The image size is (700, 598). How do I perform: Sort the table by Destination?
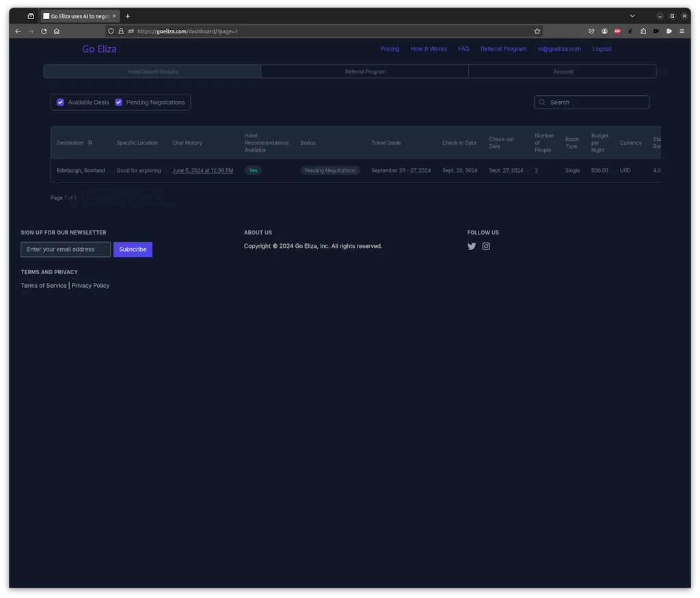click(90, 143)
